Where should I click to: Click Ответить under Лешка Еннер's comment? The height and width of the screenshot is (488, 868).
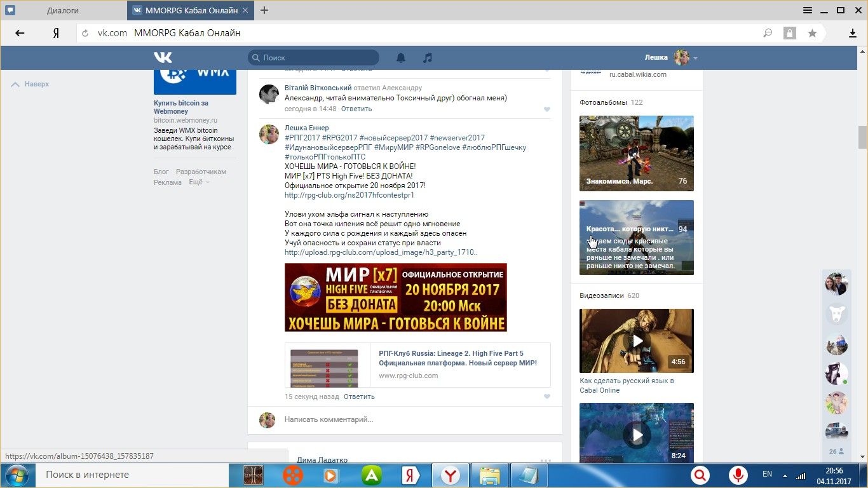pos(359,396)
